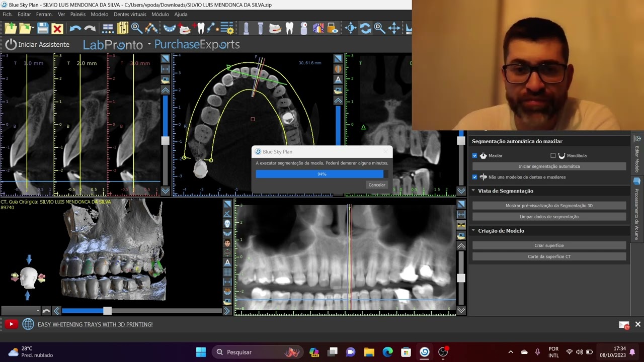Open the combo box below the 3D view

(20, 311)
